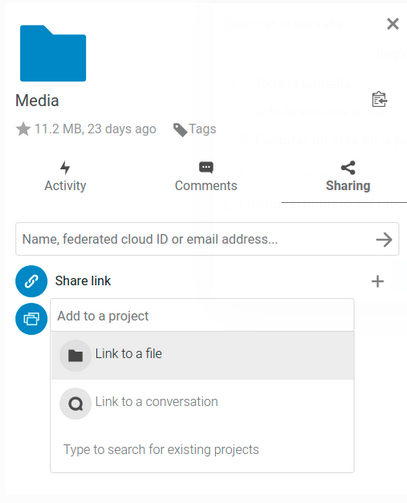Create a new share link with plus

pos(377,281)
